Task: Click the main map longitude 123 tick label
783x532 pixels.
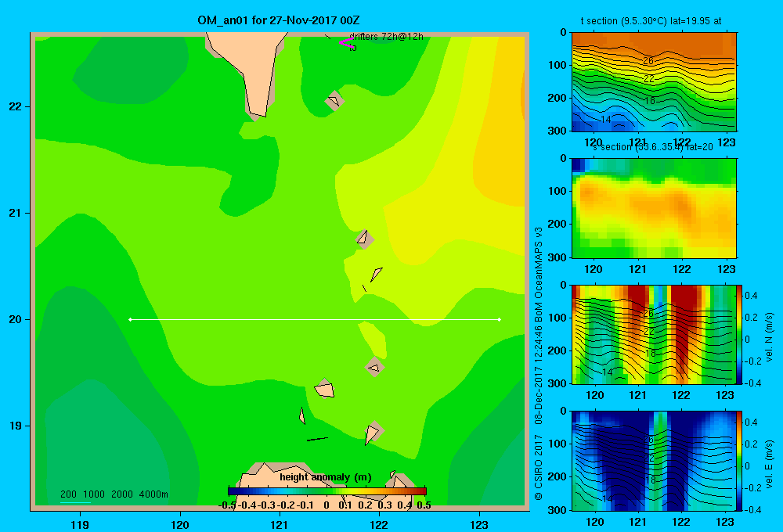Action: [479, 524]
